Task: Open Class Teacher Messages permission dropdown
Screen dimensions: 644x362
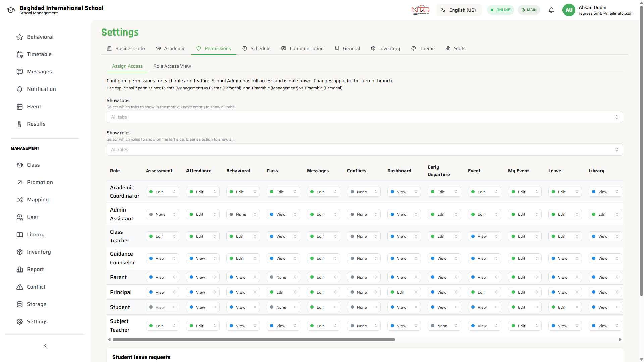Action: coord(324,237)
